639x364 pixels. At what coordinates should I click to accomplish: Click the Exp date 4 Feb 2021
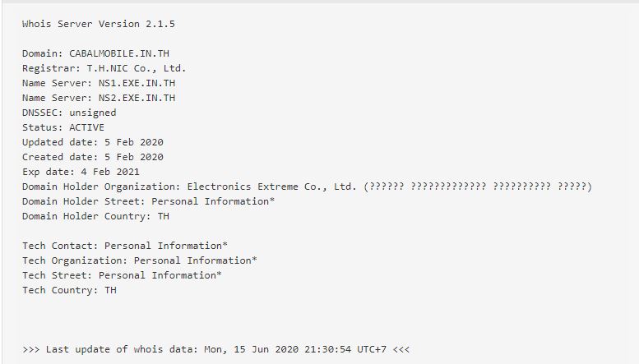[x=110, y=172]
